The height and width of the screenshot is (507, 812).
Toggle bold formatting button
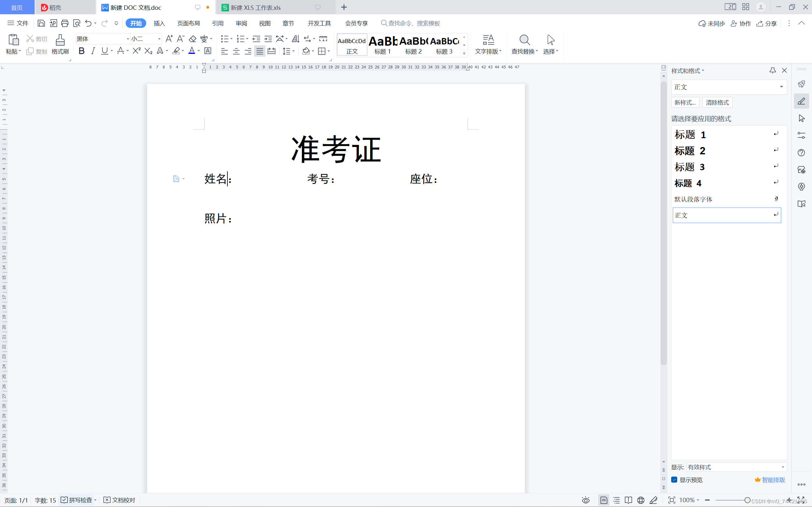point(82,51)
